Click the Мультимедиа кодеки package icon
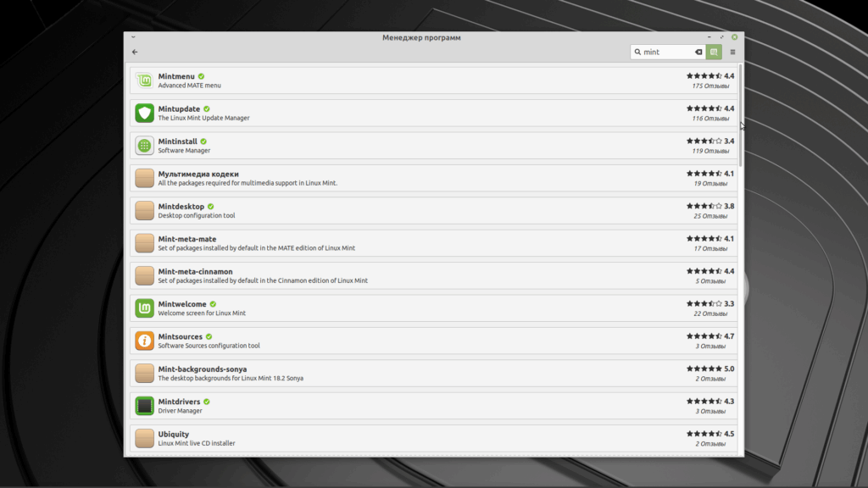The height and width of the screenshot is (488, 868). (144, 178)
